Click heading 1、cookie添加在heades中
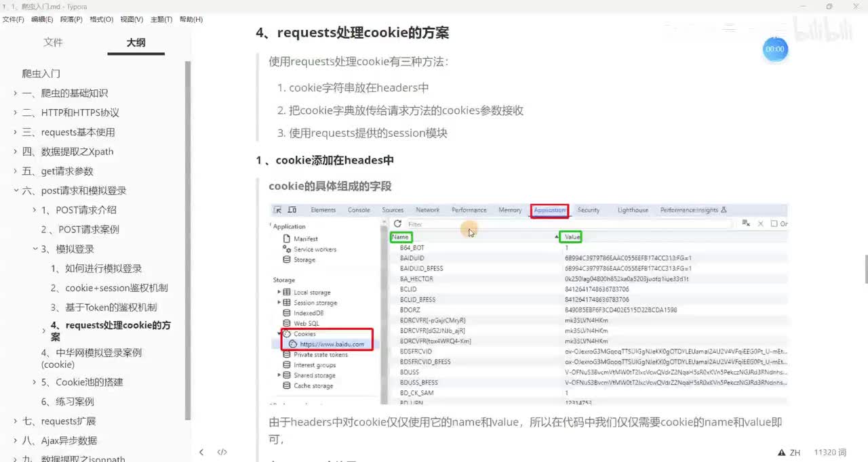This screenshot has height=462, width=868. click(x=325, y=161)
